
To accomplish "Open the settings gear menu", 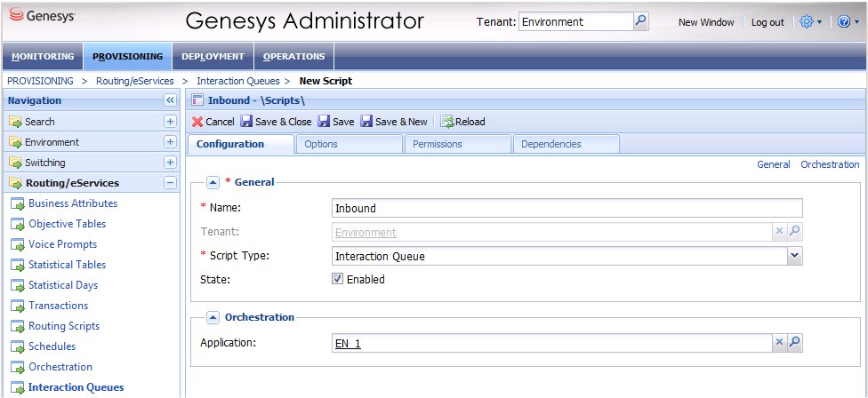I will (x=809, y=22).
